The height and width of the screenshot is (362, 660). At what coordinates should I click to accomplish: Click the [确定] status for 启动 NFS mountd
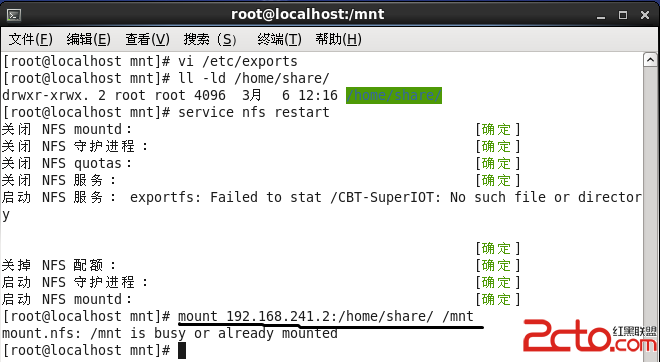(498, 299)
